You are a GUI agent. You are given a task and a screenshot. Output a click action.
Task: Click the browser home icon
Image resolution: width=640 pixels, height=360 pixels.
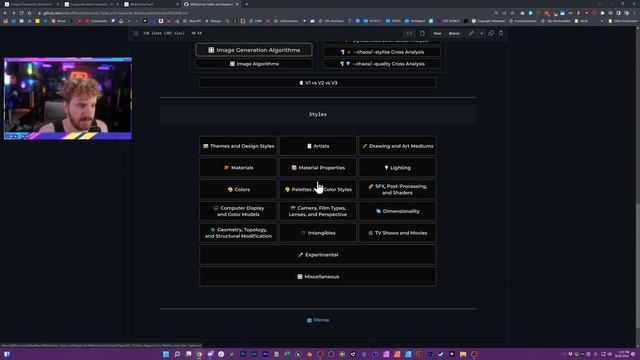click(x=29, y=13)
